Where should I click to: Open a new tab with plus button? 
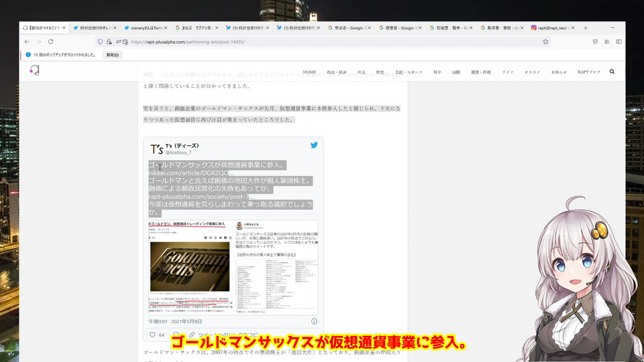click(x=586, y=28)
